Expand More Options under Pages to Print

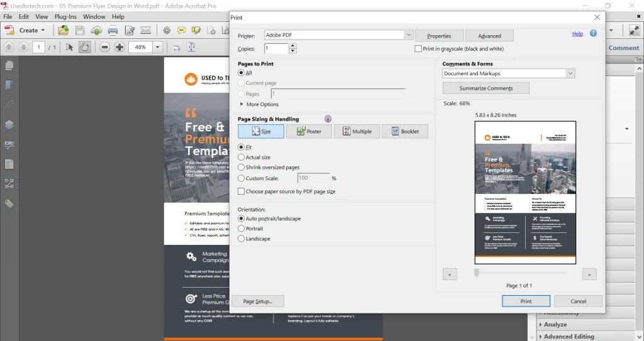point(258,104)
